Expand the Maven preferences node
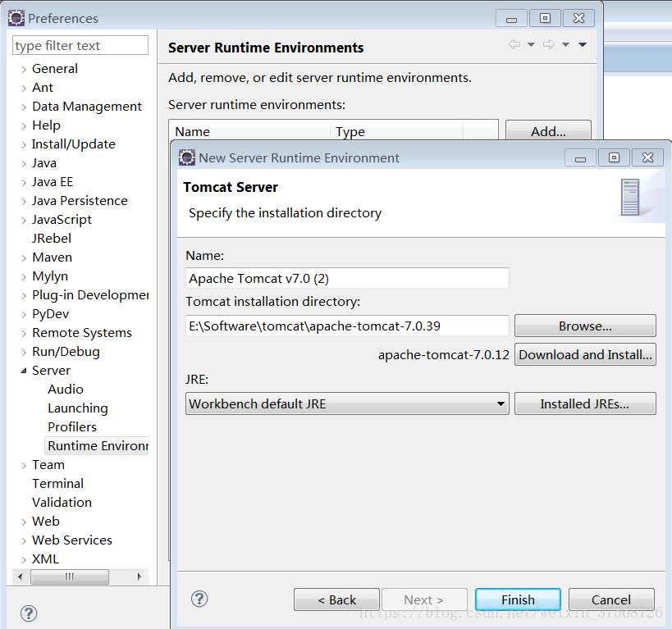 click(x=24, y=258)
